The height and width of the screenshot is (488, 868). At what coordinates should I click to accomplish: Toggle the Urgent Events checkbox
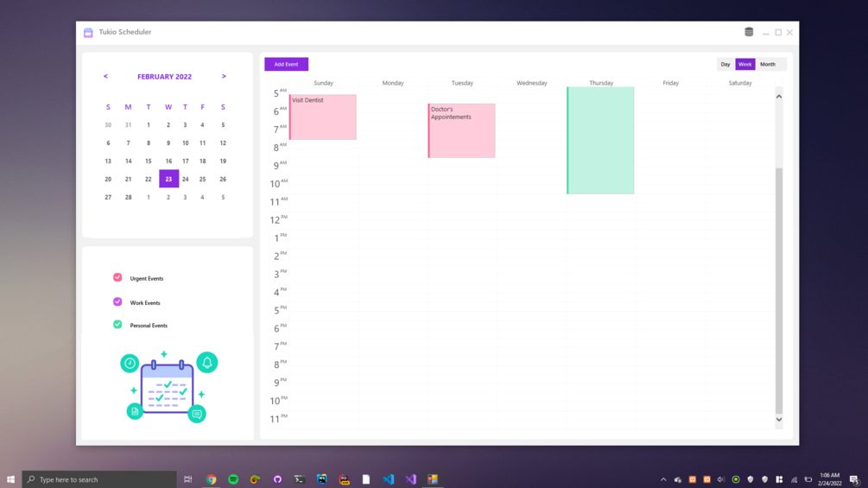[117, 277]
